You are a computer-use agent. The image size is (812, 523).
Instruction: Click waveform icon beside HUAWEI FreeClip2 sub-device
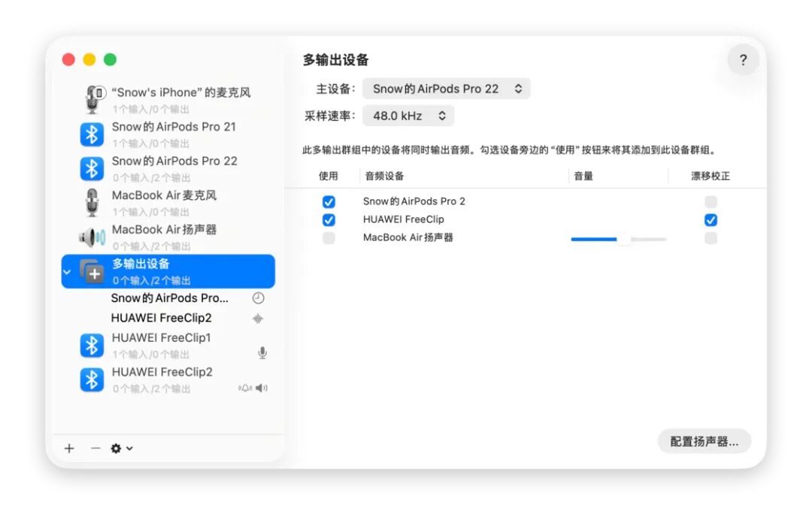[x=258, y=319]
